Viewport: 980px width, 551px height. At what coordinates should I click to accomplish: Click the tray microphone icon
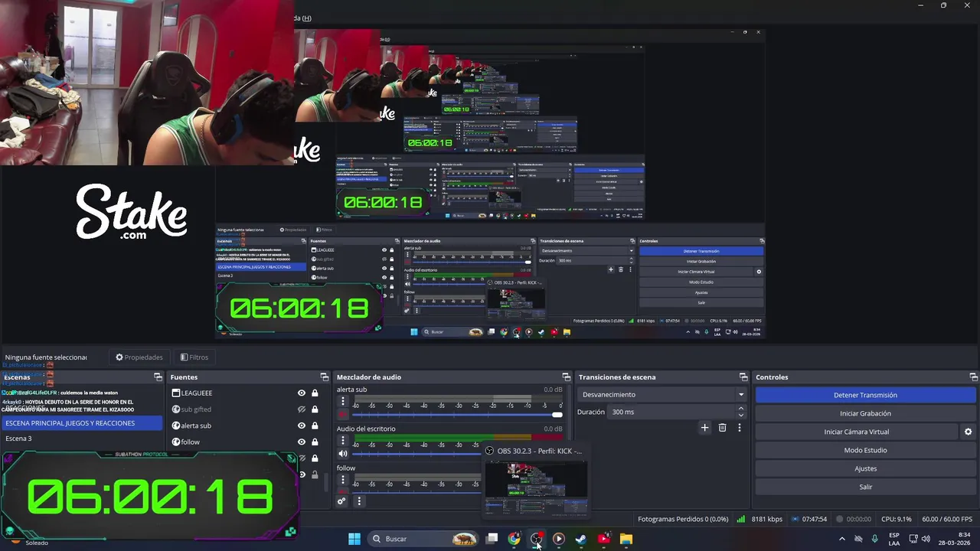pos(874,539)
